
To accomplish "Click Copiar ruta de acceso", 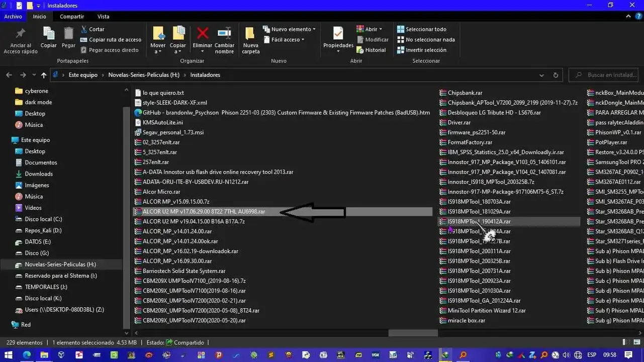I will [111, 40].
